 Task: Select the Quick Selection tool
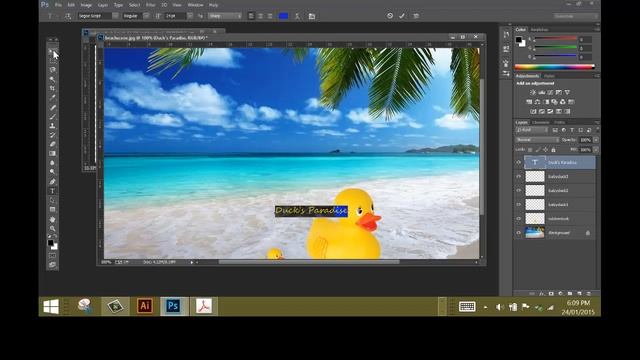tap(52, 79)
